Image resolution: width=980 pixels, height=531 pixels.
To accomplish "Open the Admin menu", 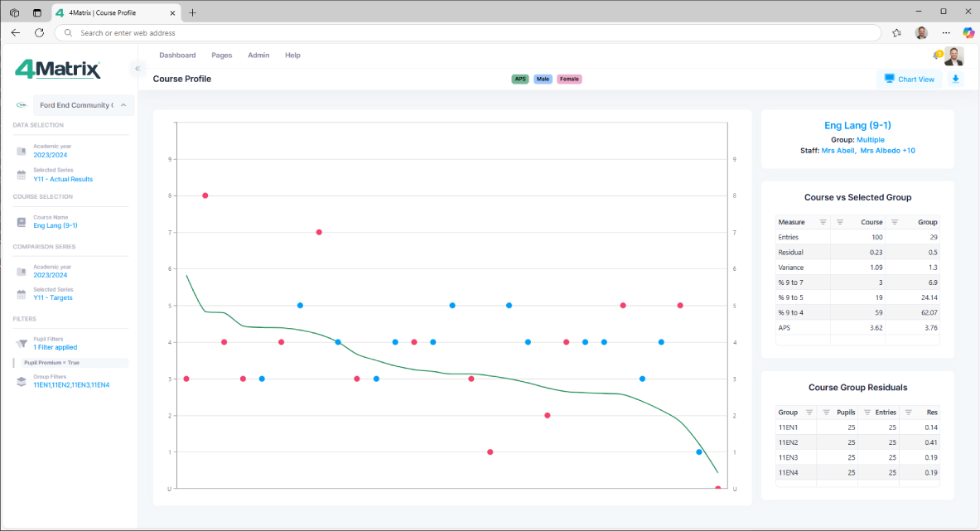I will [x=258, y=56].
